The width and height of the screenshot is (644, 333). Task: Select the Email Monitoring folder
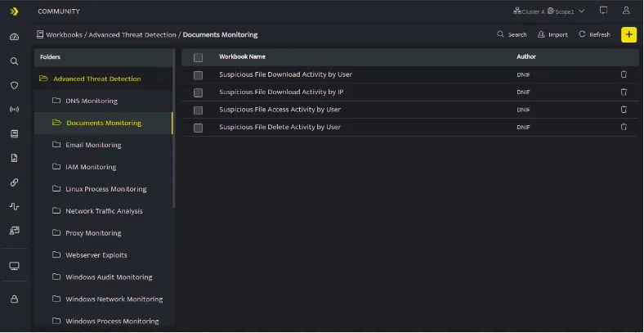[104, 145]
